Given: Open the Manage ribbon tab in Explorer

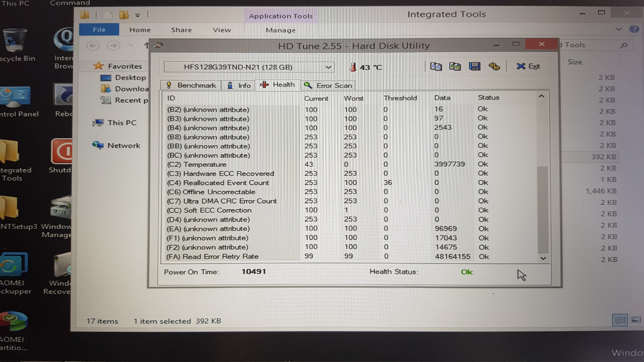Looking at the screenshot, I should 280,30.
